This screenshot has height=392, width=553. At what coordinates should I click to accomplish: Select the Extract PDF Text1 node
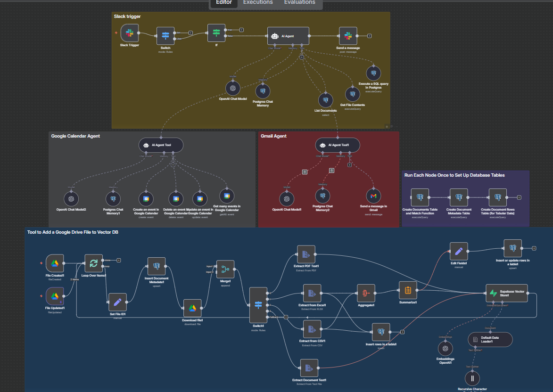coord(306,255)
